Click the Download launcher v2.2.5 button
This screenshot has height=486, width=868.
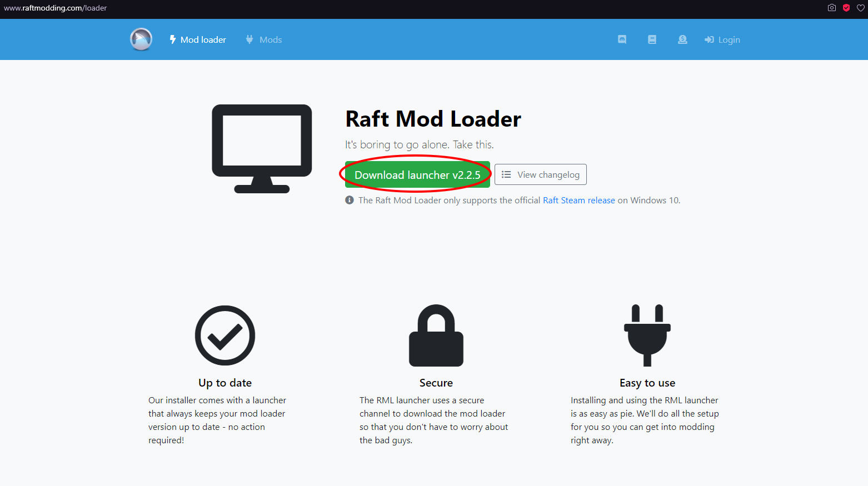coord(417,174)
